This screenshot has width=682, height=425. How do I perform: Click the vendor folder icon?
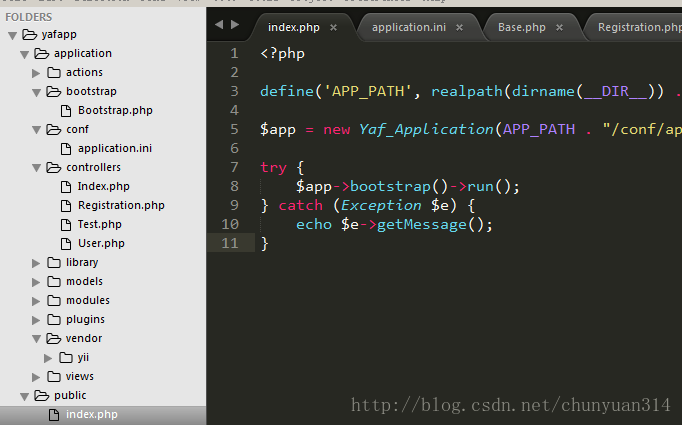(x=54, y=338)
